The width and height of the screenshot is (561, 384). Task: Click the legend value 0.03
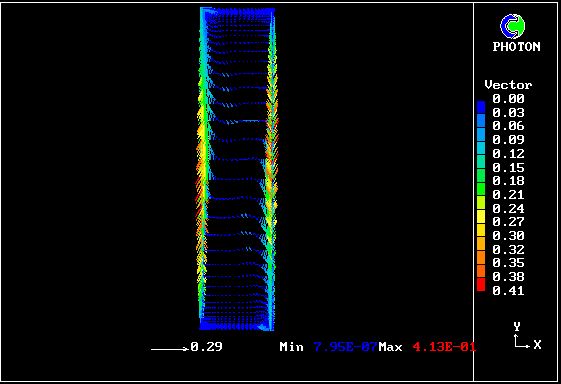pyautogui.click(x=508, y=113)
